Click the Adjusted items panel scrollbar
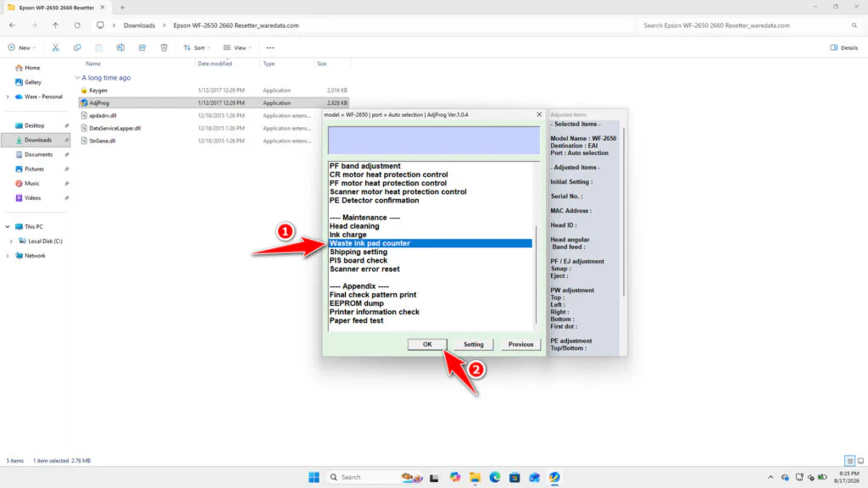The image size is (868, 488). click(x=623, y=212)
